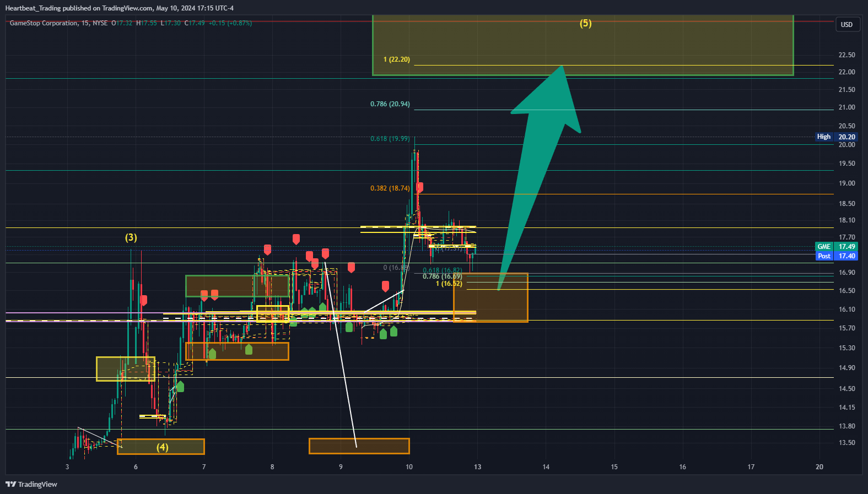Click 13.50 on the price axis
Viewport: 868px width, 494px height.
click(x=847, y=443)
